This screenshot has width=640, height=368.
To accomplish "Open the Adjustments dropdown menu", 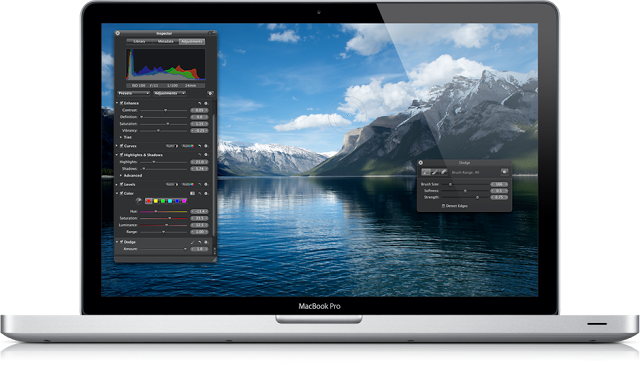I will click(x=169, y=93).
